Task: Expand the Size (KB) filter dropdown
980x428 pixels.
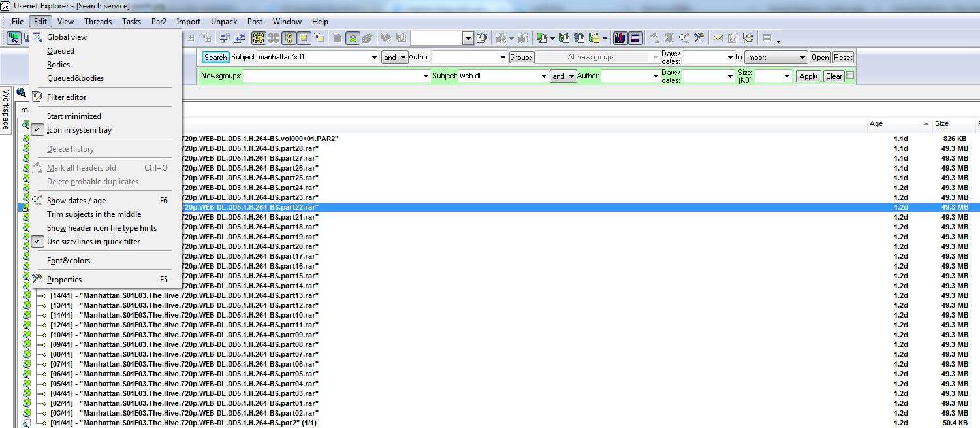Action: click(x=786, y=76)
